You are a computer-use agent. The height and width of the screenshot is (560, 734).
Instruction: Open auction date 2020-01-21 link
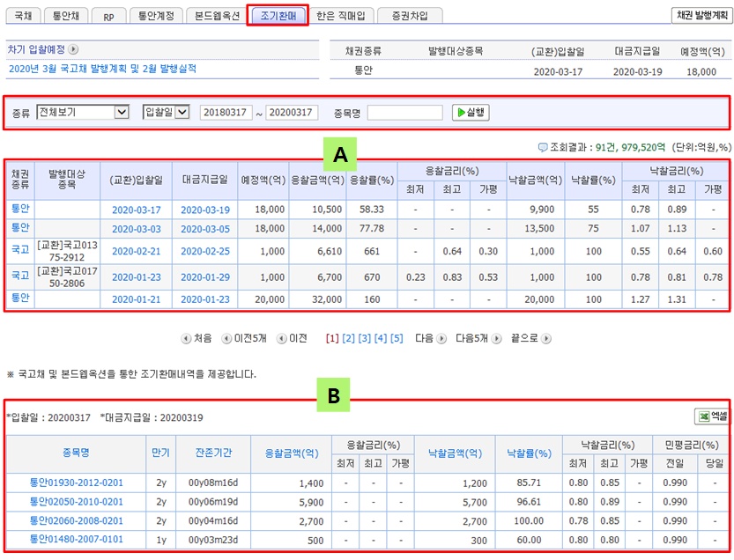137,299
